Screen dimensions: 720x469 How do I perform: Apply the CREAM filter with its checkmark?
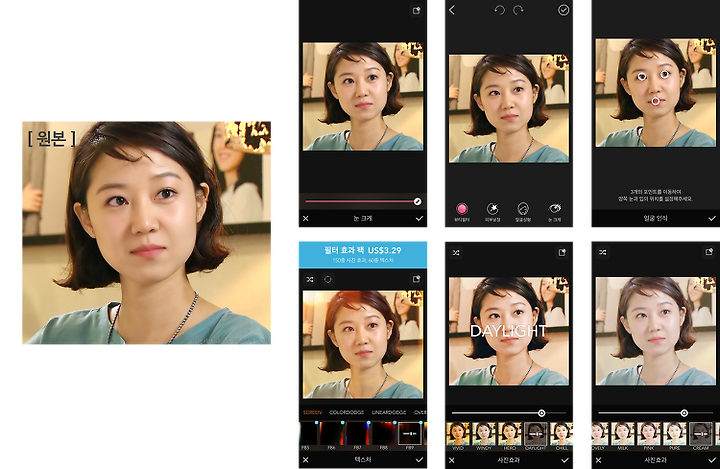[712, 460]
